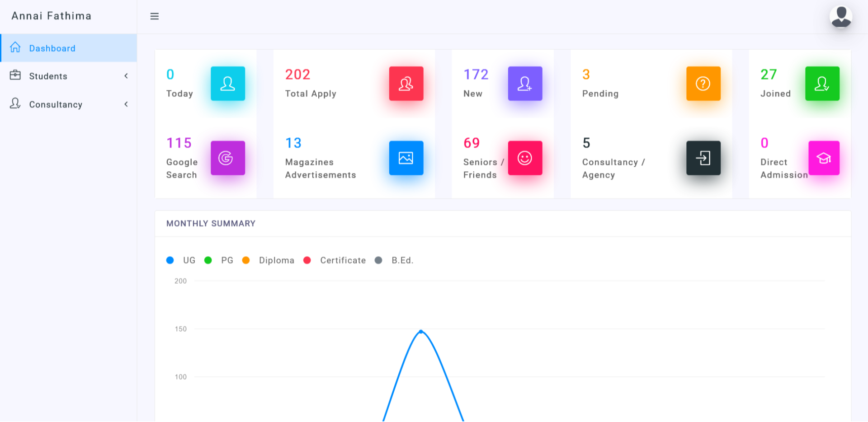This screenshot has height=422, width=868.
Task: Expand the Consultancy menu chevron
Action: coord(126,104)
